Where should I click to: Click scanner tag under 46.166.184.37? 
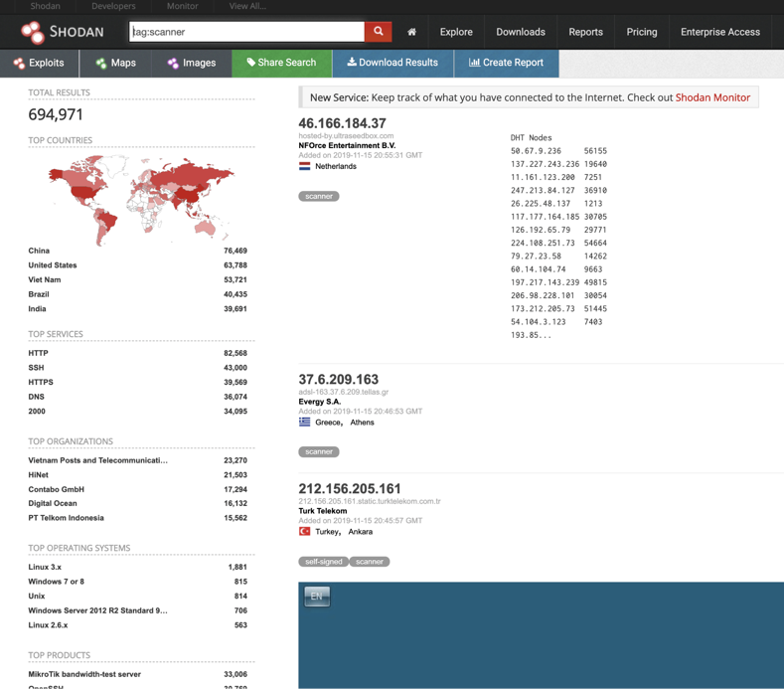[319, 196]
